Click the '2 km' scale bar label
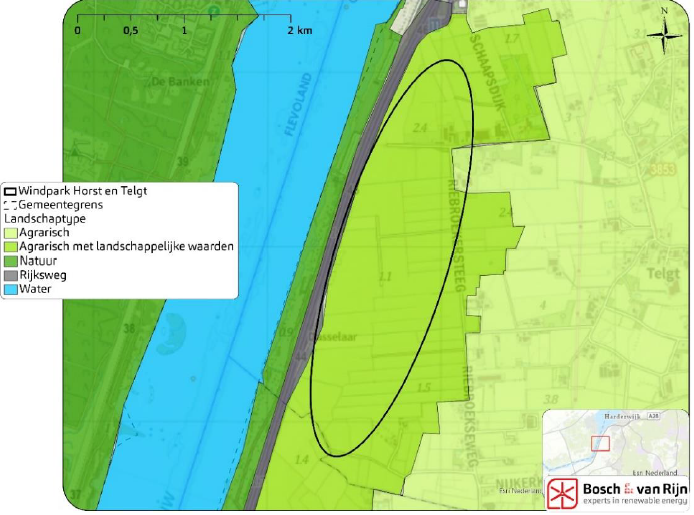Image resolution: width=694 pixels, height=515 pixels. click(x=300, y=30)
